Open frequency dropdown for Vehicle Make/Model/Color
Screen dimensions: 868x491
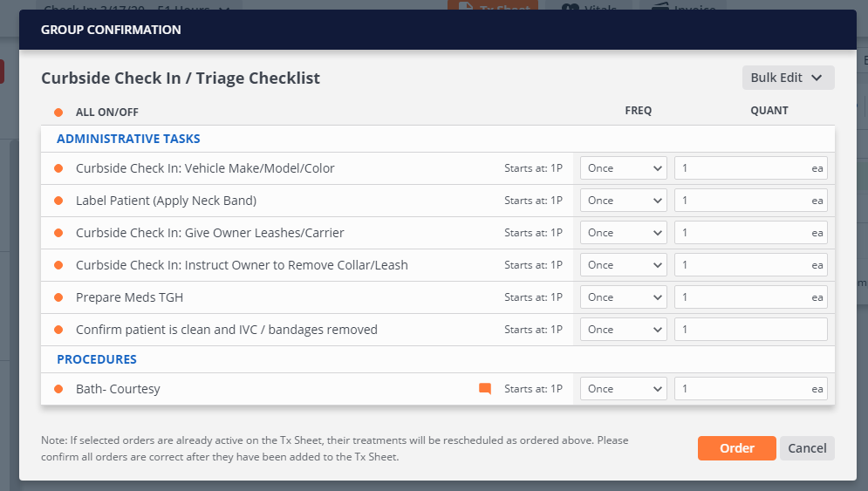tap(624, 168)
